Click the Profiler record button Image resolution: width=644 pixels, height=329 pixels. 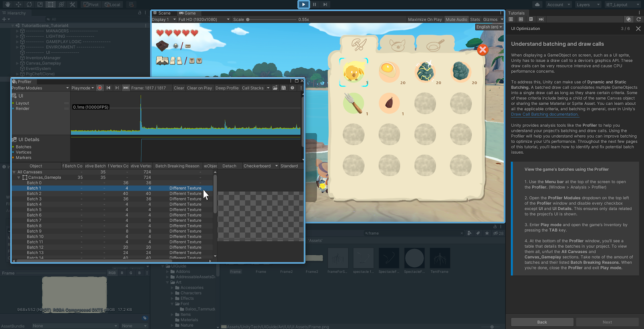tap(100, 88)
